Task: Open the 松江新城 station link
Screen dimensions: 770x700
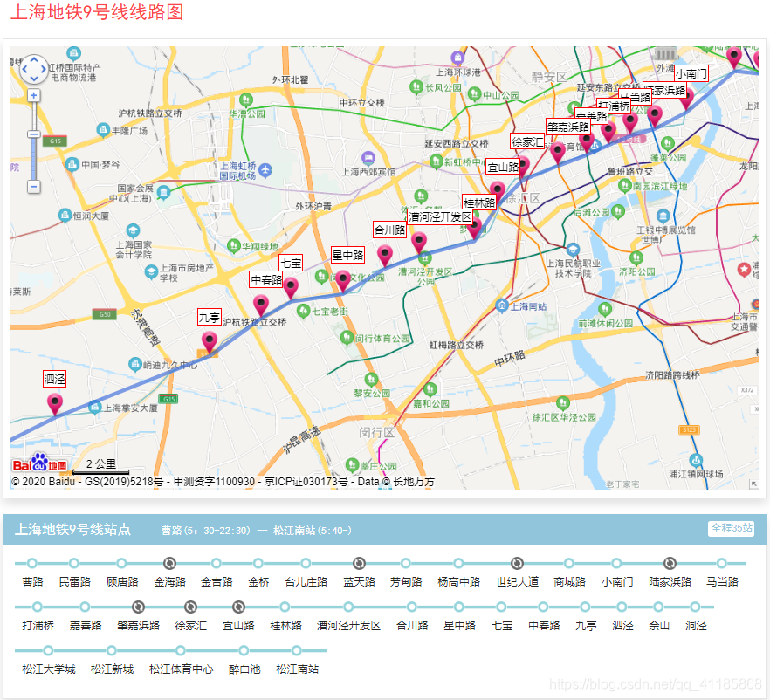Action: click(112, 669)
